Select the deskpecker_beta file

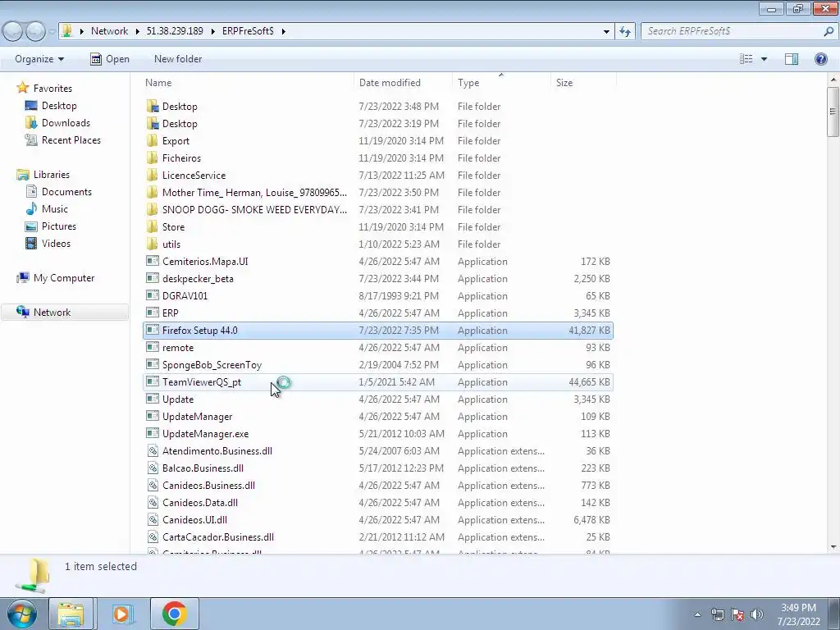pos(378,279)
